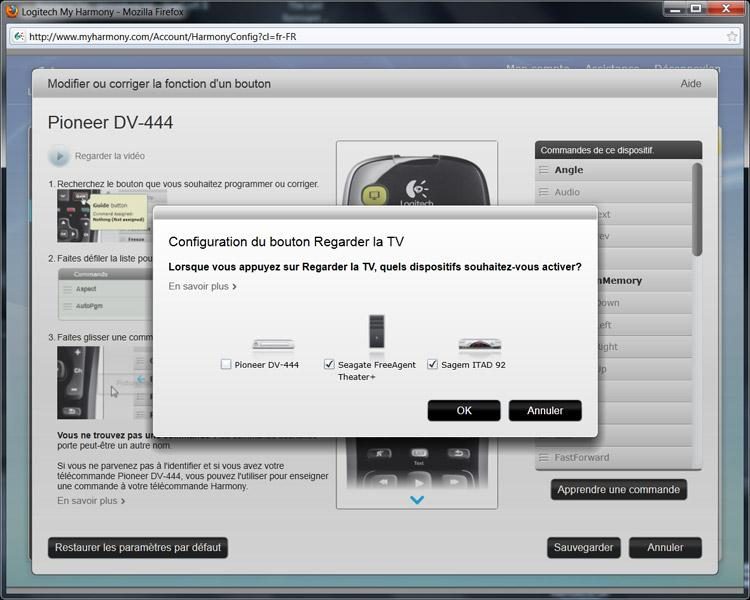The image size is (750, 600).
Task: Click Restaurer les paramètres par défaut
Action: pos(138,547)
